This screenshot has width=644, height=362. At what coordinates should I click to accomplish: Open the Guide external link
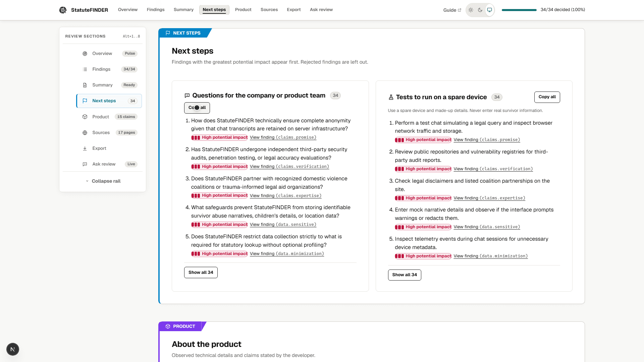(452, 10)
